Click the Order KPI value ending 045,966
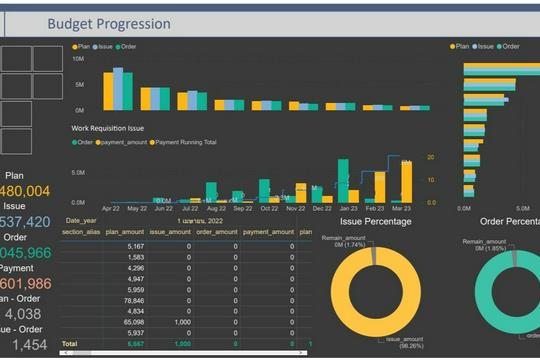Image resolution: width=540 pixels, height=360 pixels. click(25, 253)
